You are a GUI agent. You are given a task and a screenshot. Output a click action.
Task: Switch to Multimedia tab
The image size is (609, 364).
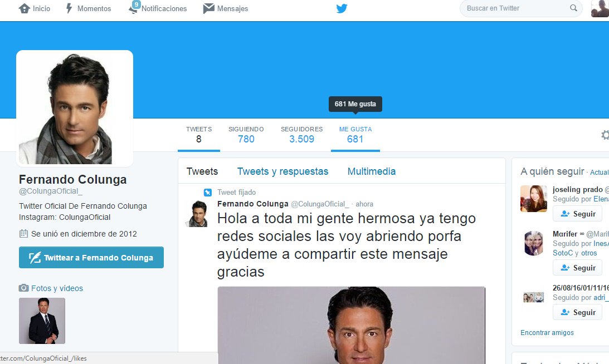coord(371,171)
